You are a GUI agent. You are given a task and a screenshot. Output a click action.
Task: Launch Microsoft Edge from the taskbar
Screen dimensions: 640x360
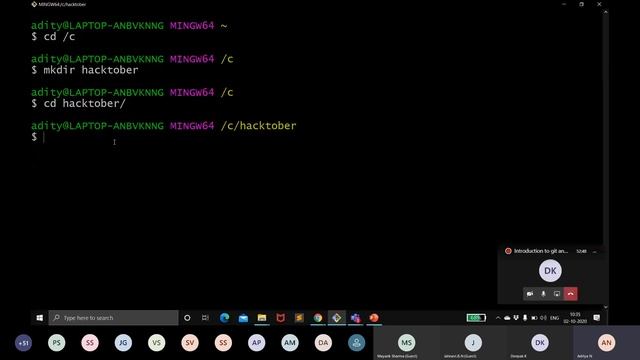coord(224,318)
